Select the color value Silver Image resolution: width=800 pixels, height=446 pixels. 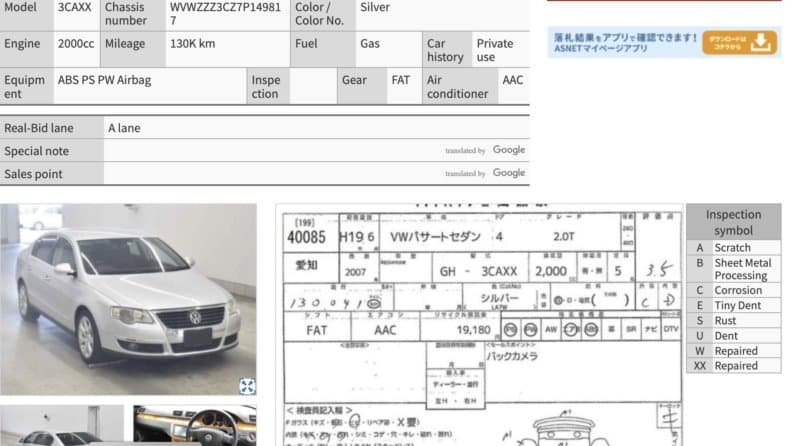(375, 7)
